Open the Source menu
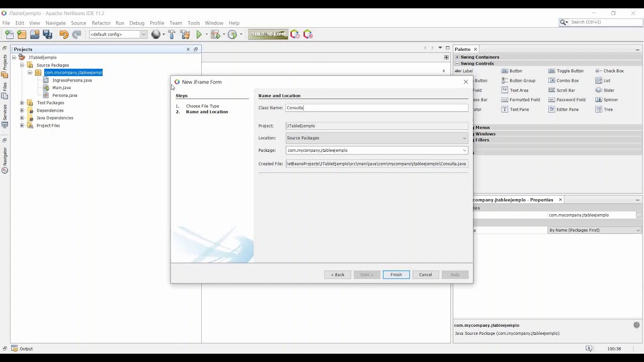Screen dimensions: 644x362 click(78, 23)
